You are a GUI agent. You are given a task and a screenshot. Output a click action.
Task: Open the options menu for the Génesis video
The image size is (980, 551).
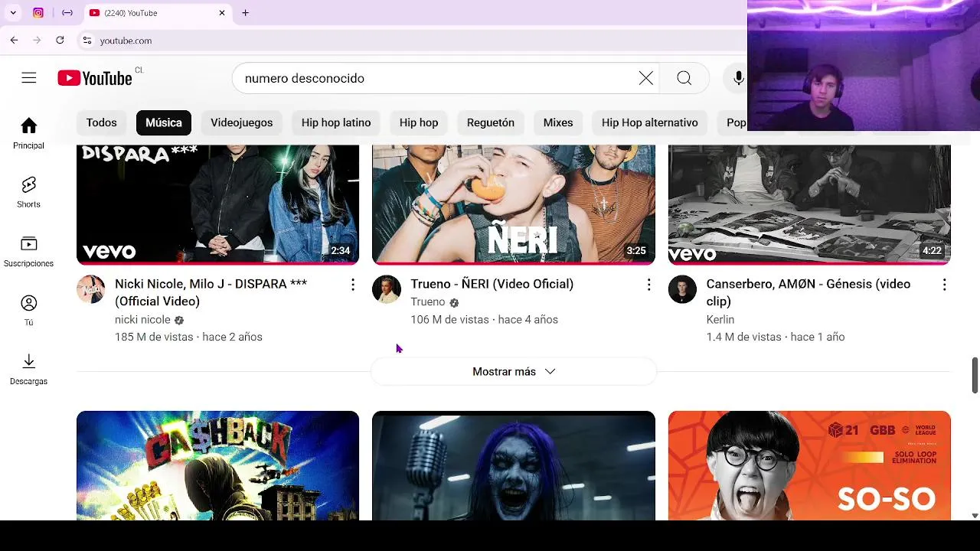[x=944, y=285]
